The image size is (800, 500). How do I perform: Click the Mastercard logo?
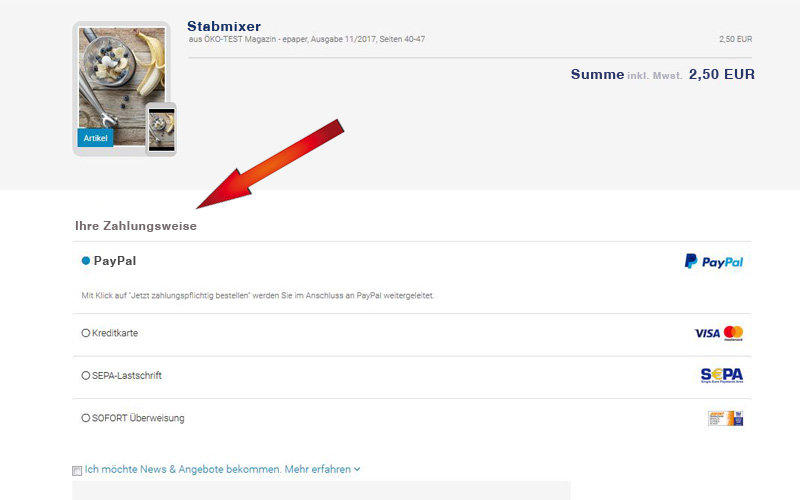point(734,333)
